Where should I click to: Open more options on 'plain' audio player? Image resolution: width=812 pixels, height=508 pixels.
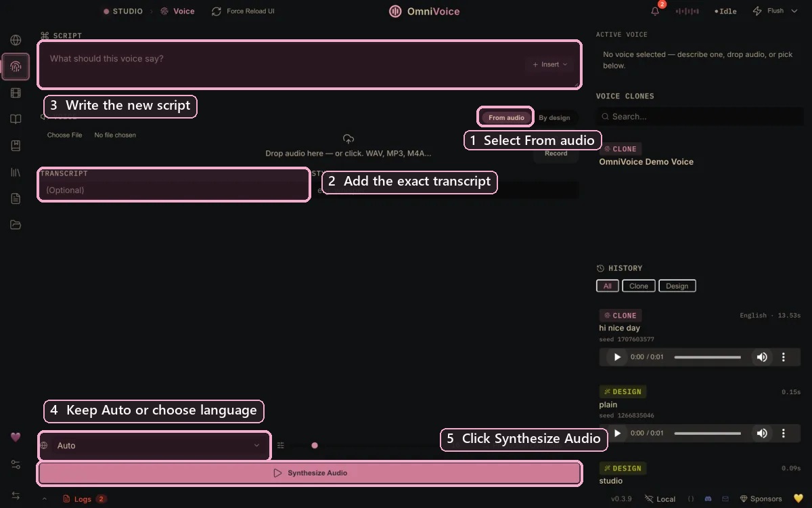(x=784, y=433)
